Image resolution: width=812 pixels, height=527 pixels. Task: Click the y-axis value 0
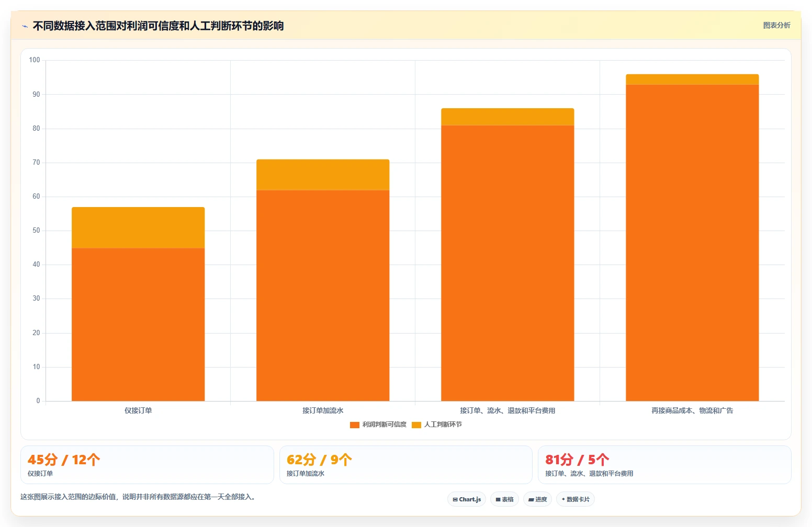38,401
